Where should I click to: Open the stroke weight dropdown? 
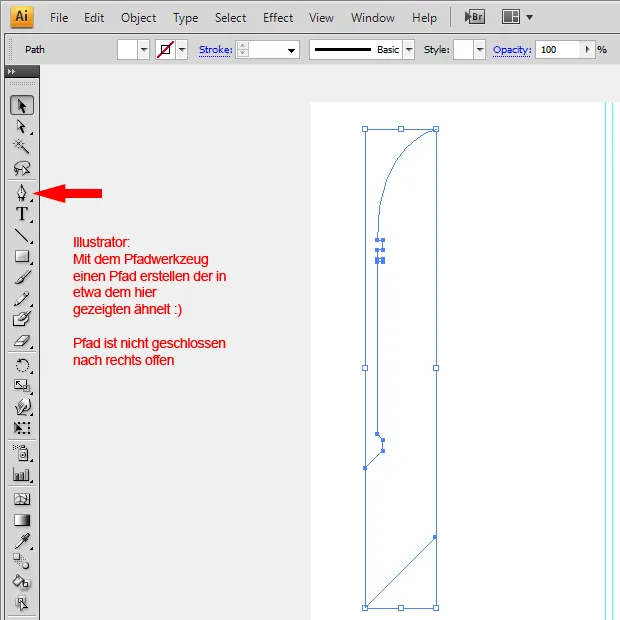coord(291,50)
